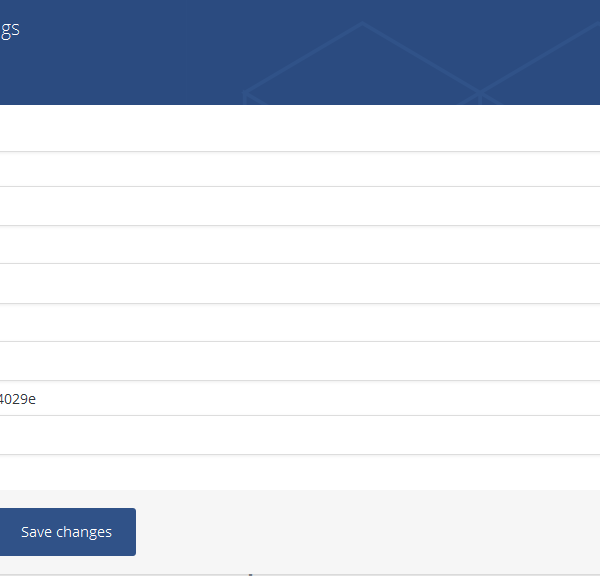
Task: Click the gray strip just above Save changes
Action: [300, 498]
